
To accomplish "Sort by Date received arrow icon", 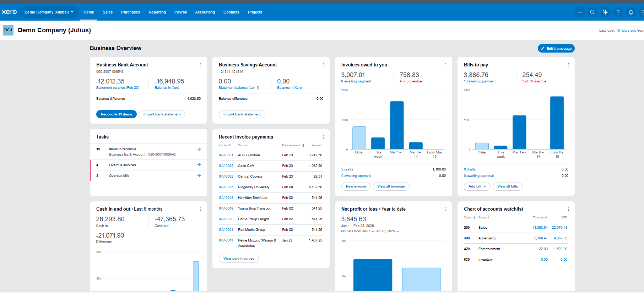I will (x=303, y=145).
